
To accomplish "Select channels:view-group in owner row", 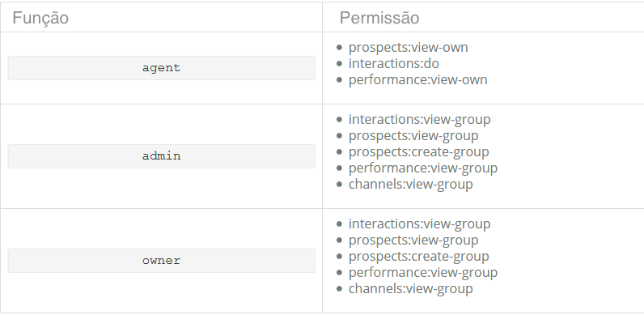I will coord(411,288).
